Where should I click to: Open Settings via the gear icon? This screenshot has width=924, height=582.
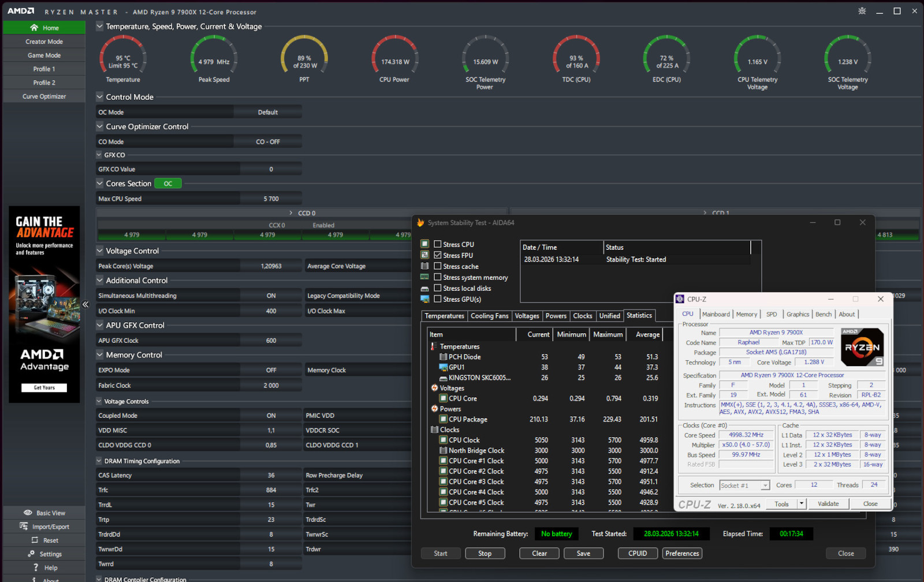[x=31, y=554]
